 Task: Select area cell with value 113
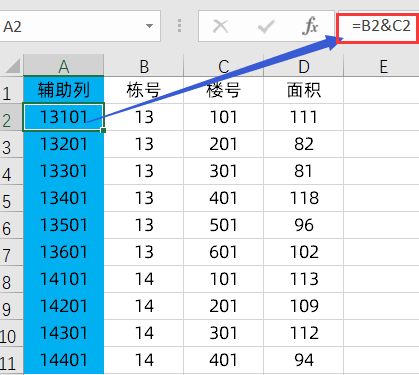point(304,279)
